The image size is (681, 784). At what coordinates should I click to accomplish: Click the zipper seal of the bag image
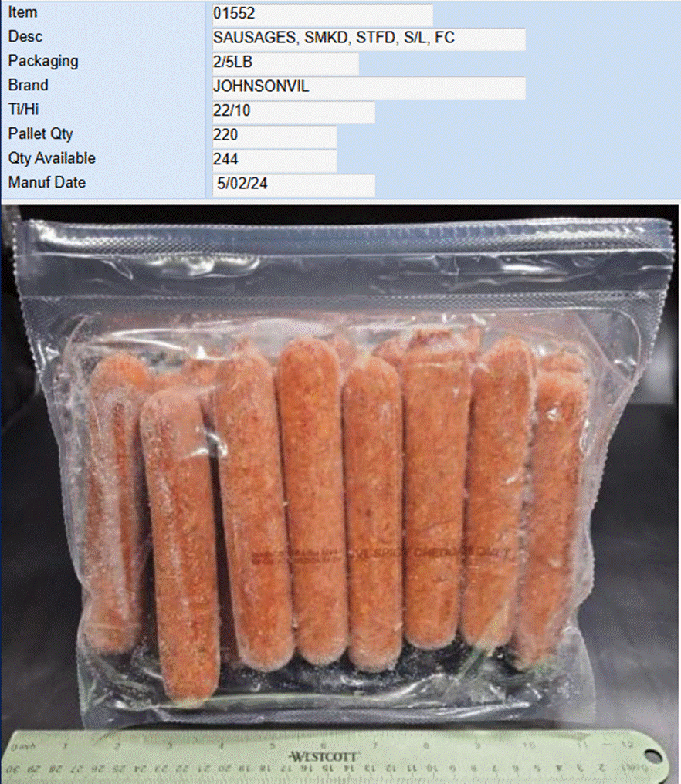(x=343, y=236)
